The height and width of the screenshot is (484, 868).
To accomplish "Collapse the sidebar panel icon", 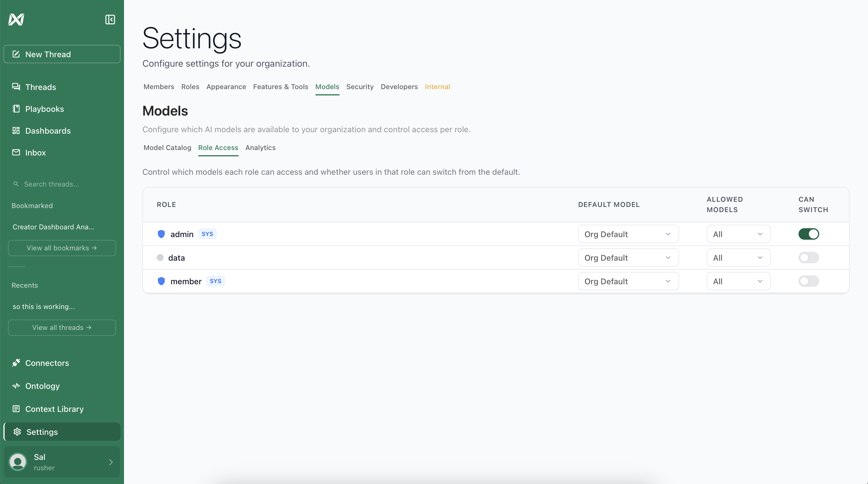I will (x=110, y=20).
